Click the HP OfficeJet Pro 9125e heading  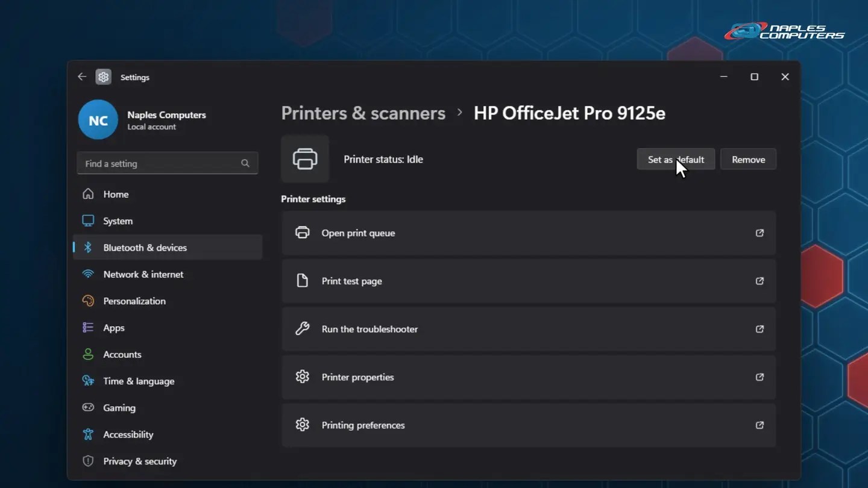pyautogui.click(x=570, y=113)
